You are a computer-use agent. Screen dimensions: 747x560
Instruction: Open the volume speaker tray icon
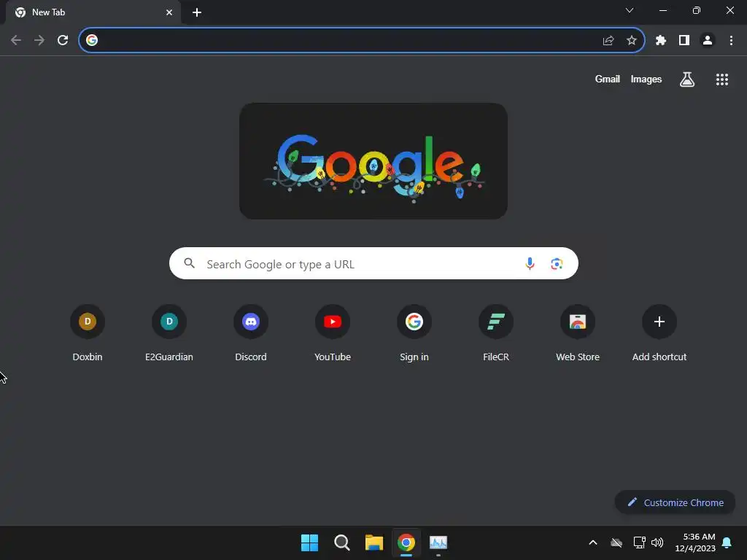657,542
